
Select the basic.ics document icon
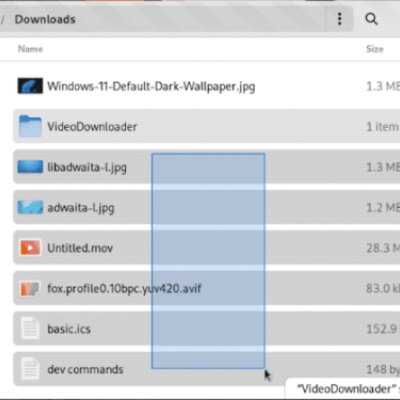[30, 328]
